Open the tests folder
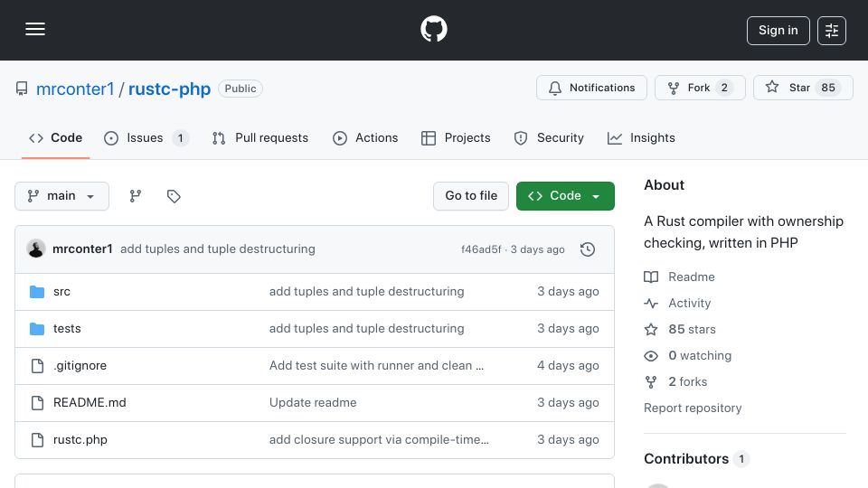Image resolution: width=868 pixels, height=488 pixels. (67, 329)
